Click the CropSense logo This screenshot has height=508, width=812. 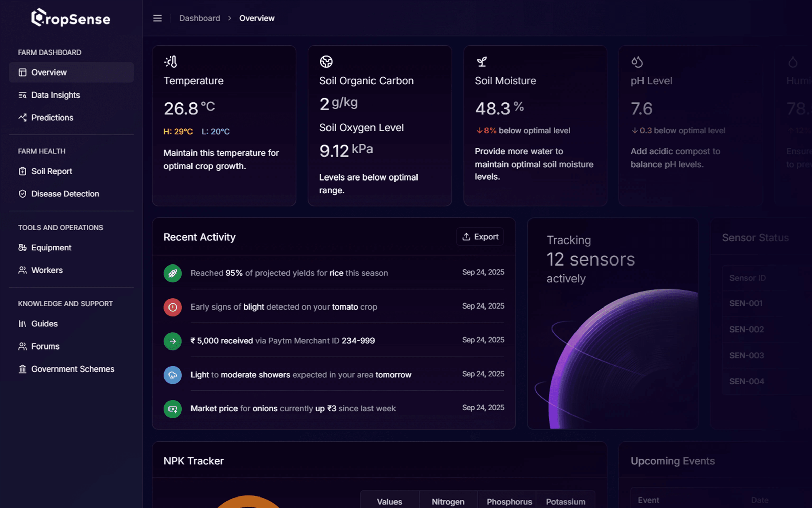(x=71, y=18)
